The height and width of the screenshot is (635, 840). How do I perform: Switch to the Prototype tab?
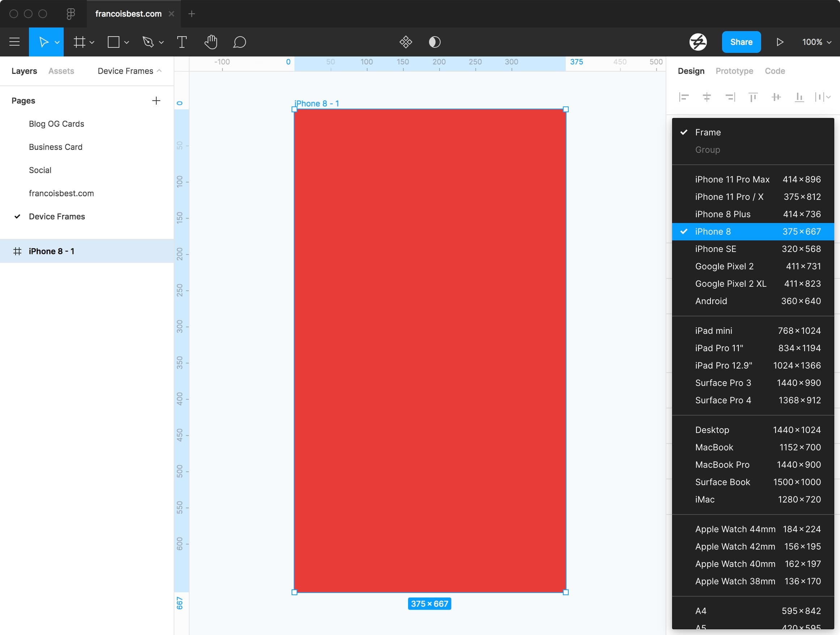pyautogui.click(x=734, y=71)
